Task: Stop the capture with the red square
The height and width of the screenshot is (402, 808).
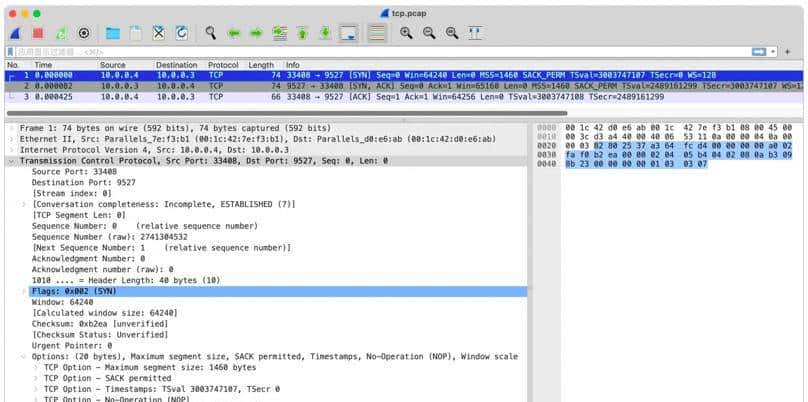Action: pos(38,33)
